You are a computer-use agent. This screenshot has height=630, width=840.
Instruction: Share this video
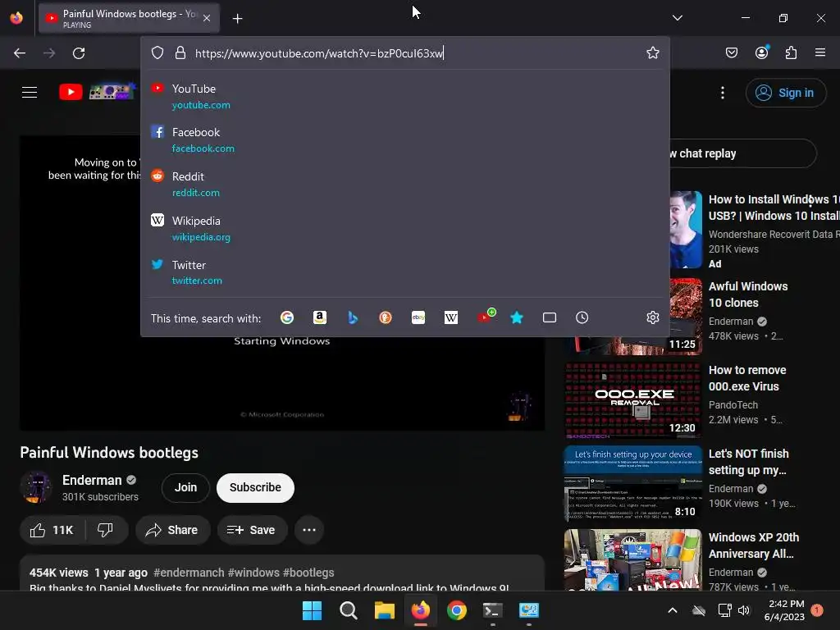coord(172,530)
